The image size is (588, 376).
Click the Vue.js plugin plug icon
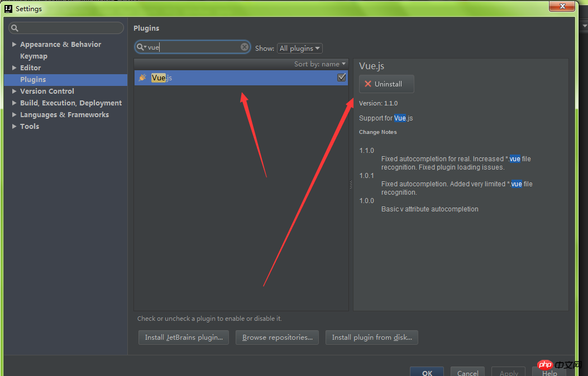point(142,78)
